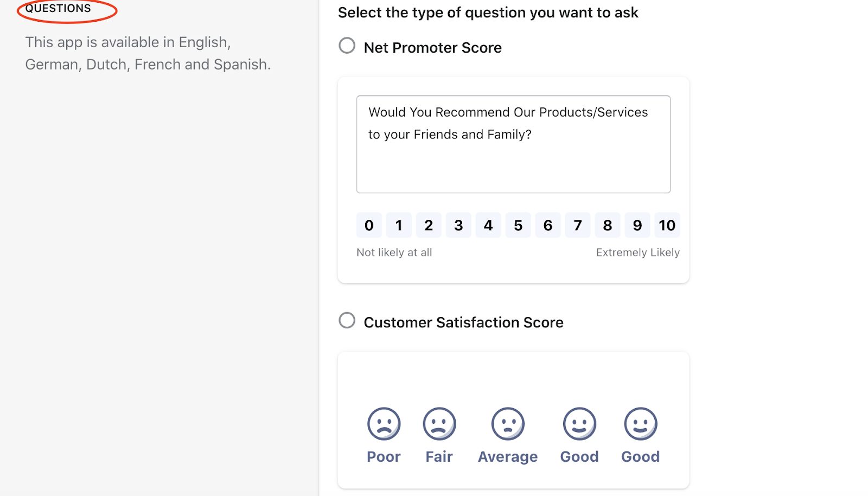Select the Net Promoter Score radio button

(347, 46)
